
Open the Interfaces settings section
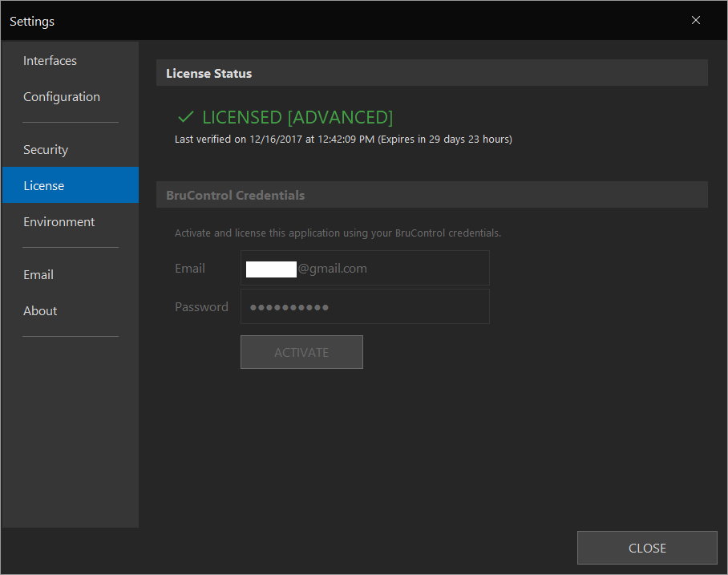[70, 61]
